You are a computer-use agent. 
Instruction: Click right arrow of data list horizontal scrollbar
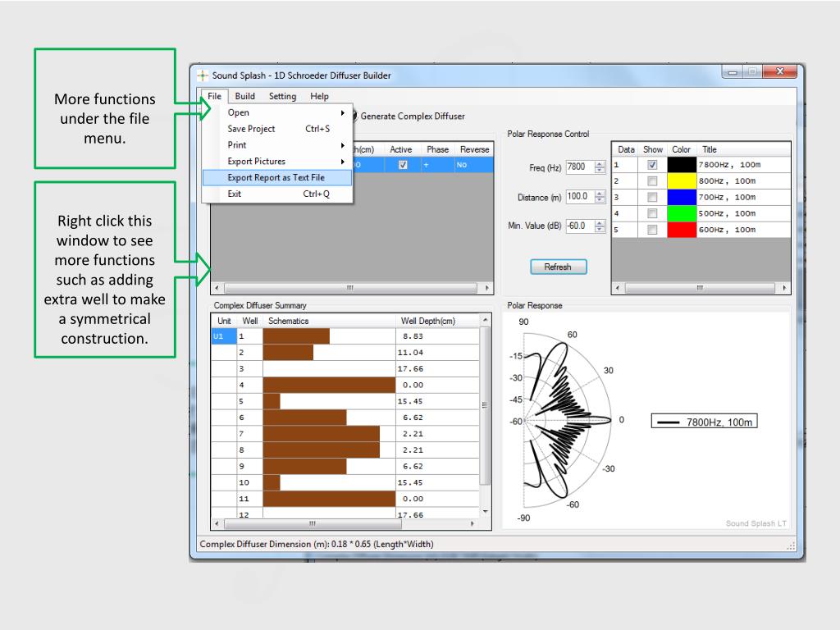(x=784, y=288)
